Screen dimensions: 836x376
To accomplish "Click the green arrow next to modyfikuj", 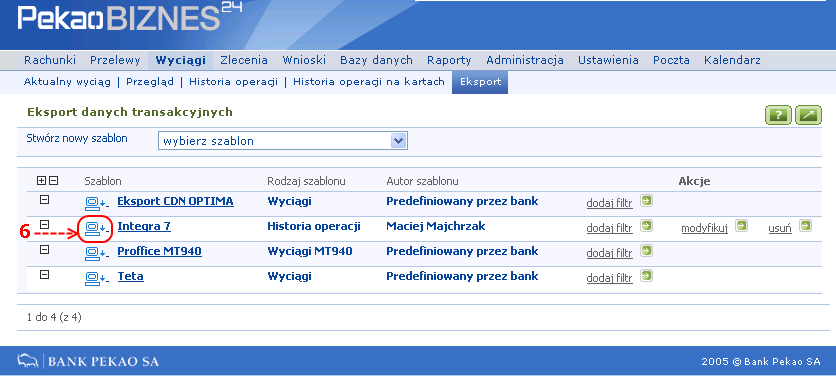I will pos(741,226).
